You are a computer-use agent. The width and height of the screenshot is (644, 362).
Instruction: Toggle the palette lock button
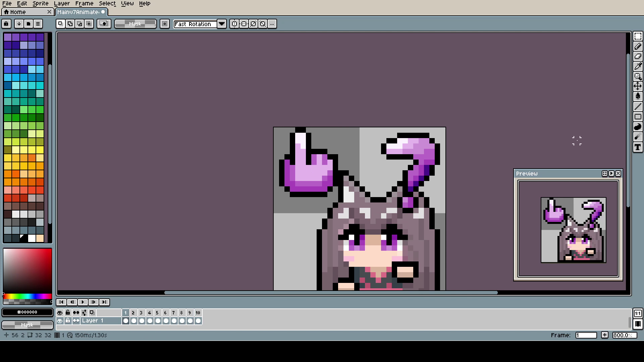[6, 24]
